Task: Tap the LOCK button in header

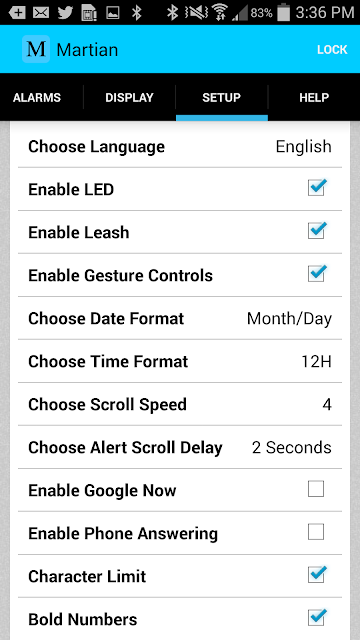Action: [x=332, y=49]
